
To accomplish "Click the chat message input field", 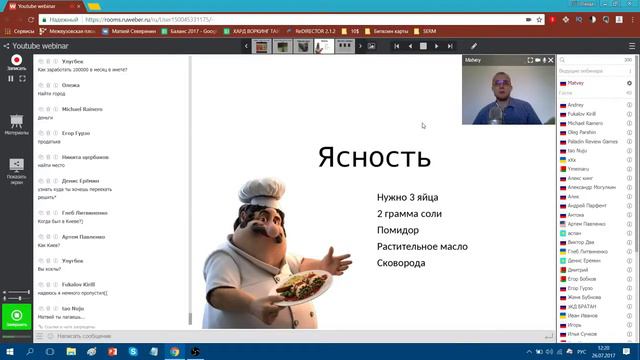I will pyautogui.click(x=298, y=336).
